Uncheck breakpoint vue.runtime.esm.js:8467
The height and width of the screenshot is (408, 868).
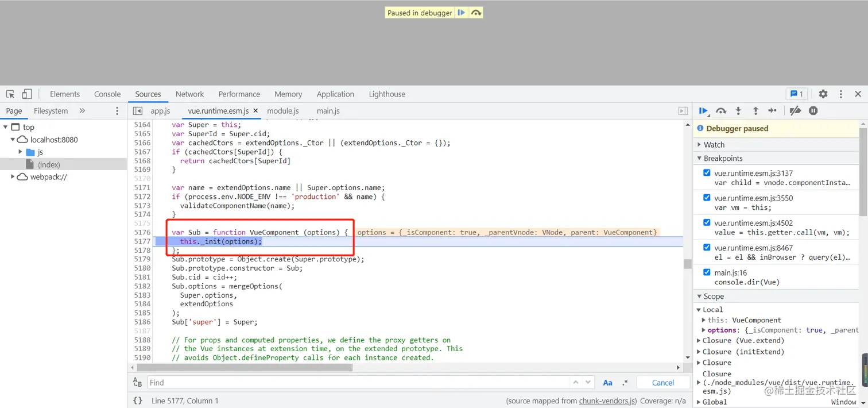[707, 247]
